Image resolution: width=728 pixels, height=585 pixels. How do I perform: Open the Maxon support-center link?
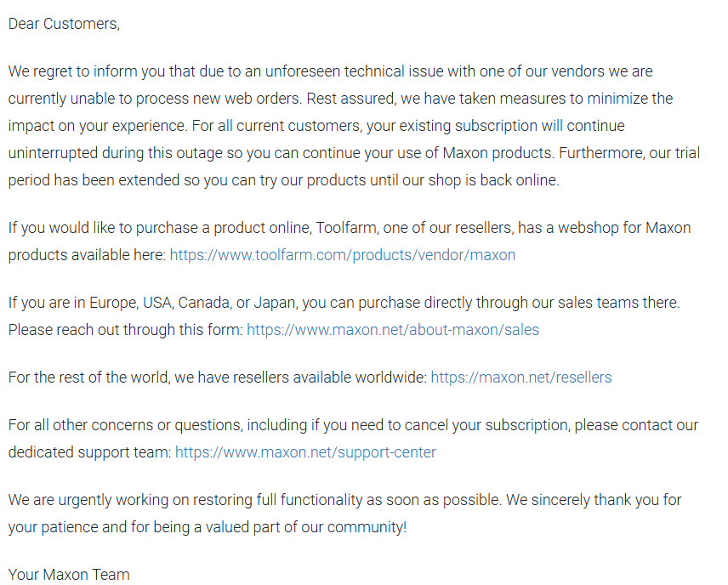tap(305, 452)
